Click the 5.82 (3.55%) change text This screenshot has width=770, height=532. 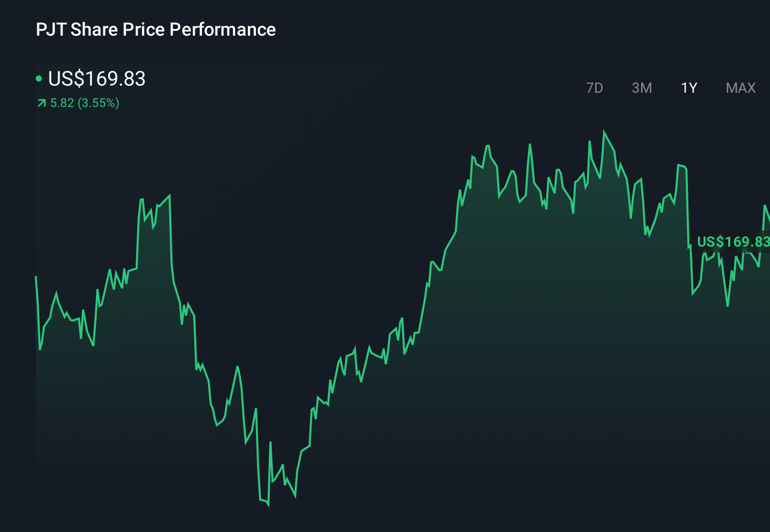point(84,103)
